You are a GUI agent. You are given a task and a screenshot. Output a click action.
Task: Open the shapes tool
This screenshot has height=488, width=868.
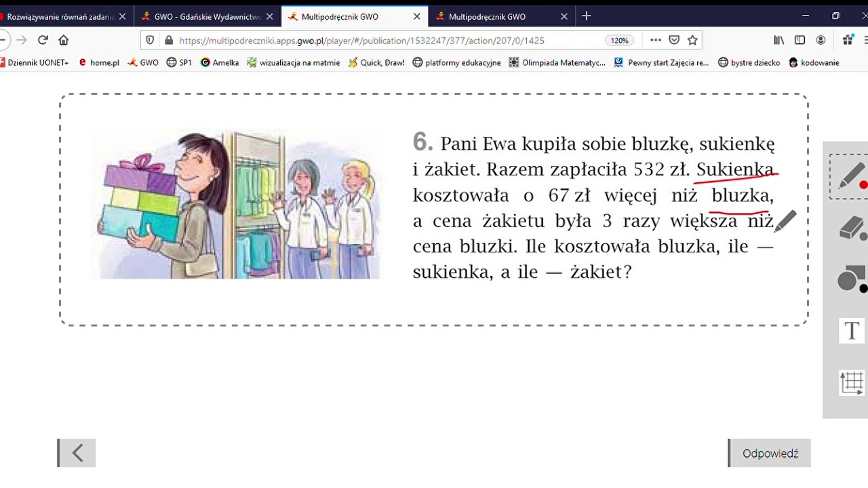point(852,279)
